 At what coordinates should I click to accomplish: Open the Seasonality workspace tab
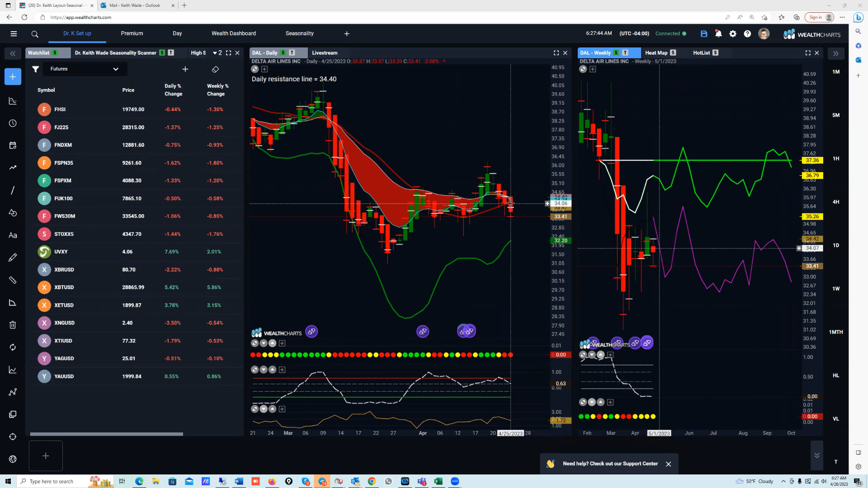point(299,33)
